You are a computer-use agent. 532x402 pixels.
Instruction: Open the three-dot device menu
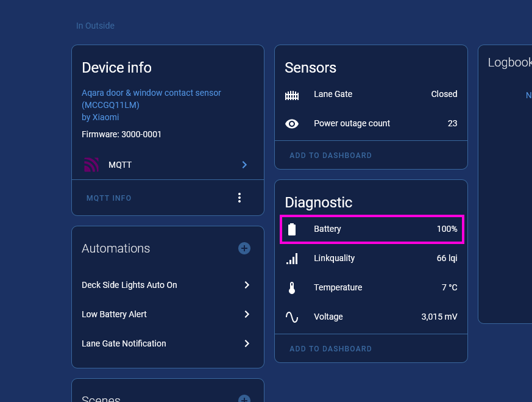pos(239,198)
